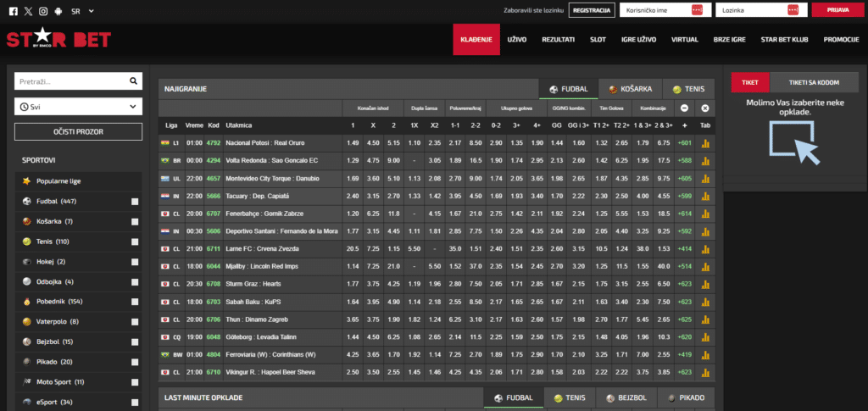Open stats chart icon for Sturm Graz match
Screen dimensions: 868x411
click(x=705, y=285)
